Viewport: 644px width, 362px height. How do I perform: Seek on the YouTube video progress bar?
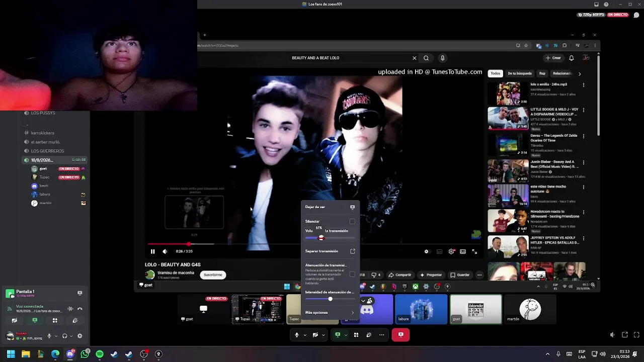coord(314,244)
